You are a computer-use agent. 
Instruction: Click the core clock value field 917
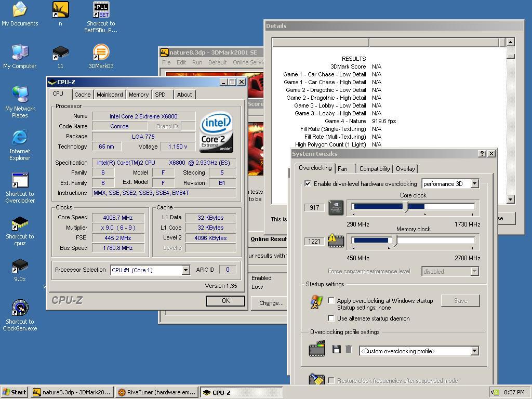click(314, 207)
